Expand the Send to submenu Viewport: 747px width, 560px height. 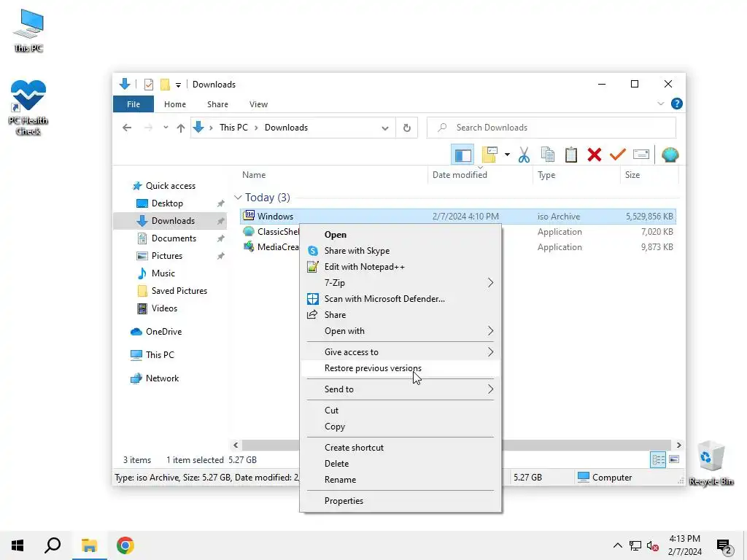(x=400, y=389)
